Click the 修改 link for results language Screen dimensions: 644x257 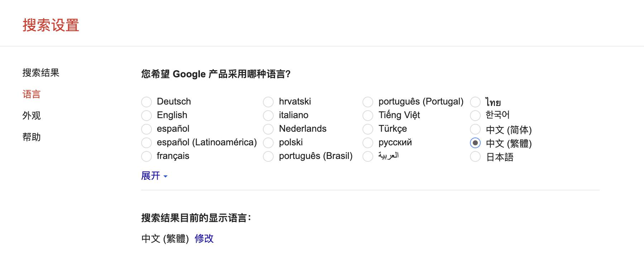(x=204, y=238)
